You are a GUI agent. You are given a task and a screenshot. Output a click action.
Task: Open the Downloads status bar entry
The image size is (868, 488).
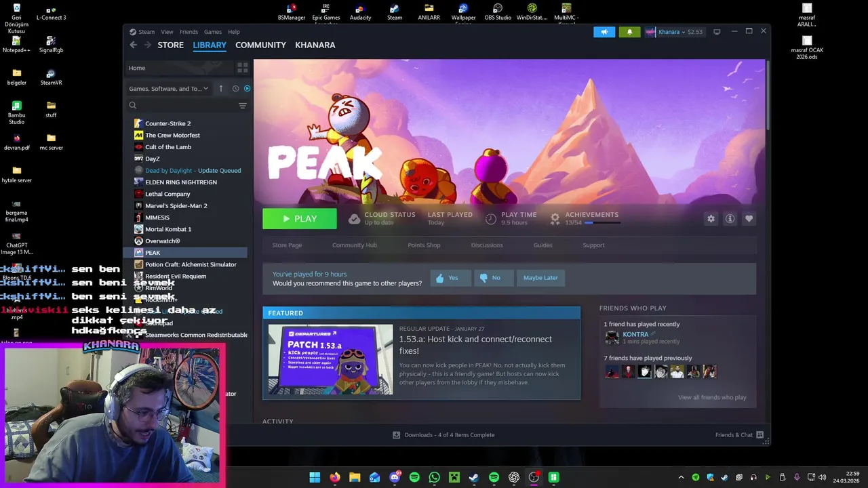pos(443,435)
